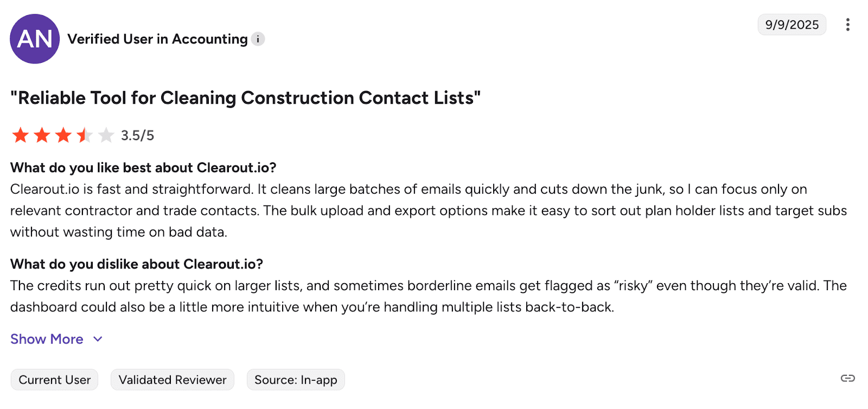Click the Verified User in Accounting name

[157, 39]
